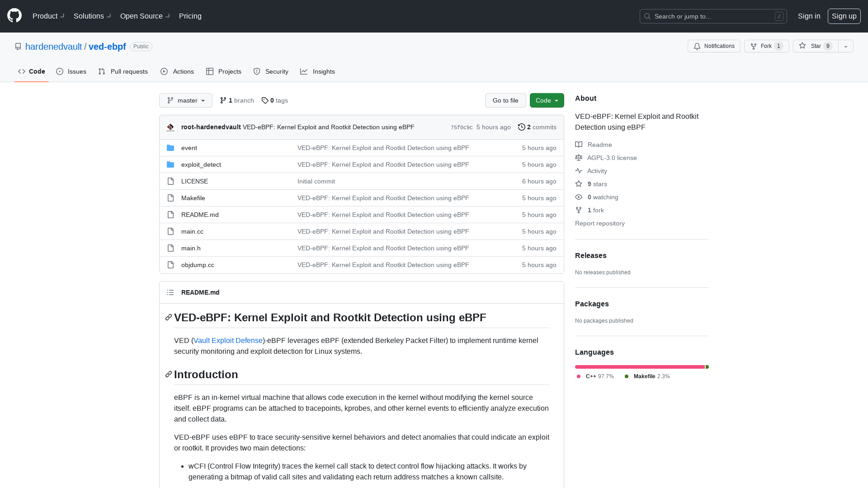This screenshot has height=488, width=868.
Task: Open the exploit_detect folder name
Action: (201, 164)
